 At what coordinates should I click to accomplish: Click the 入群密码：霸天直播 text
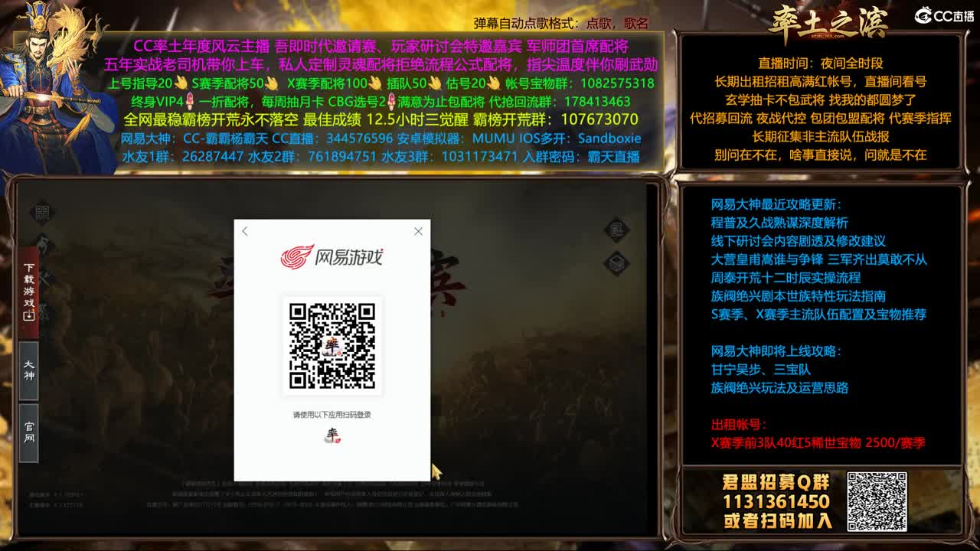[581, 157]
